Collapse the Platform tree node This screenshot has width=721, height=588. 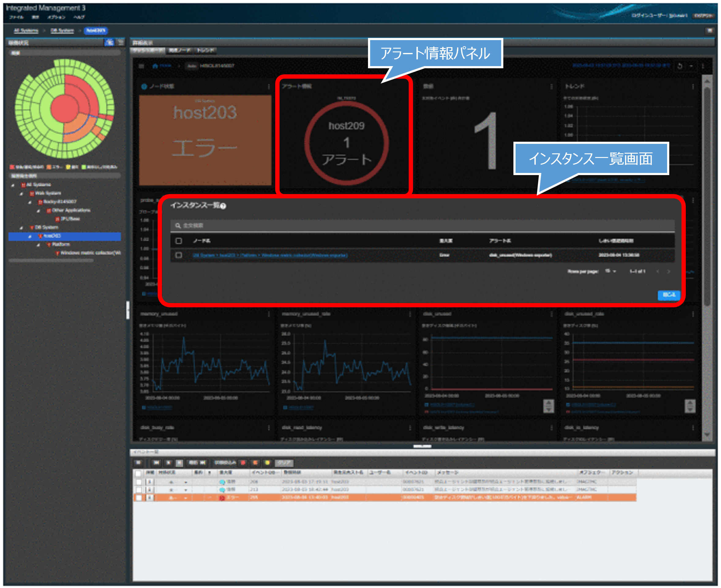click(x=38, y=245)
